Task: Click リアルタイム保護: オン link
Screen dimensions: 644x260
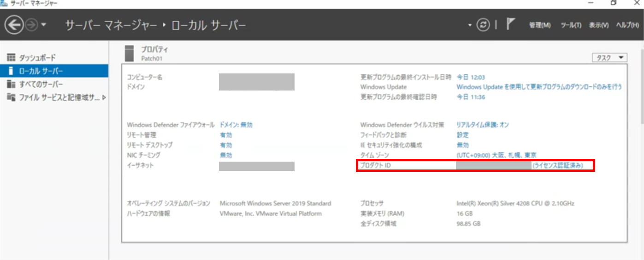Action: pos(483,125)
